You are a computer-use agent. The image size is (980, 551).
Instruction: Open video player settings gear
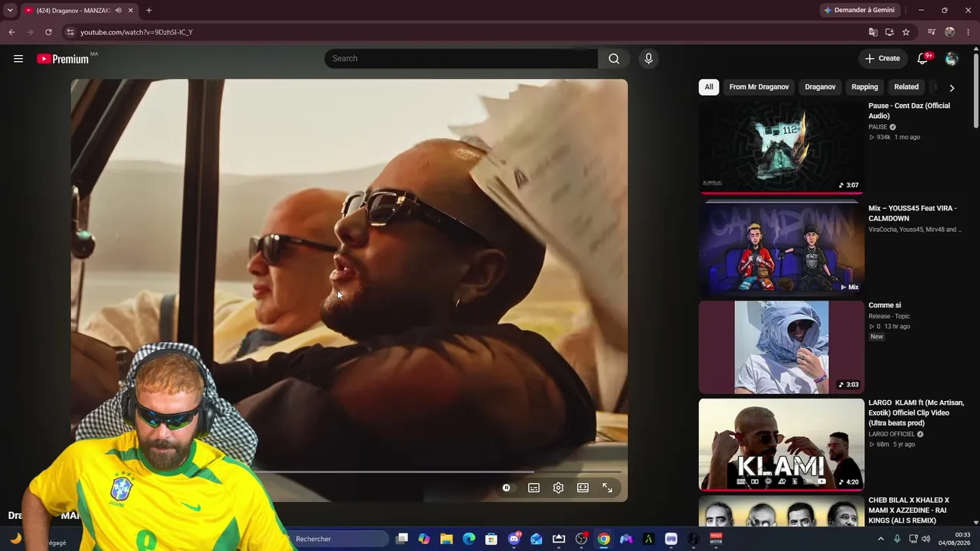coord(558,487)
